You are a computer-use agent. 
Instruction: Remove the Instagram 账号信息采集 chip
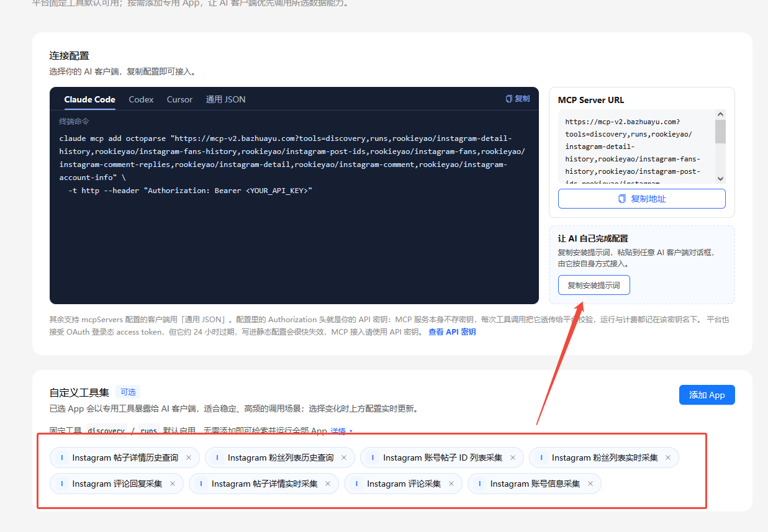click(590, 484)
